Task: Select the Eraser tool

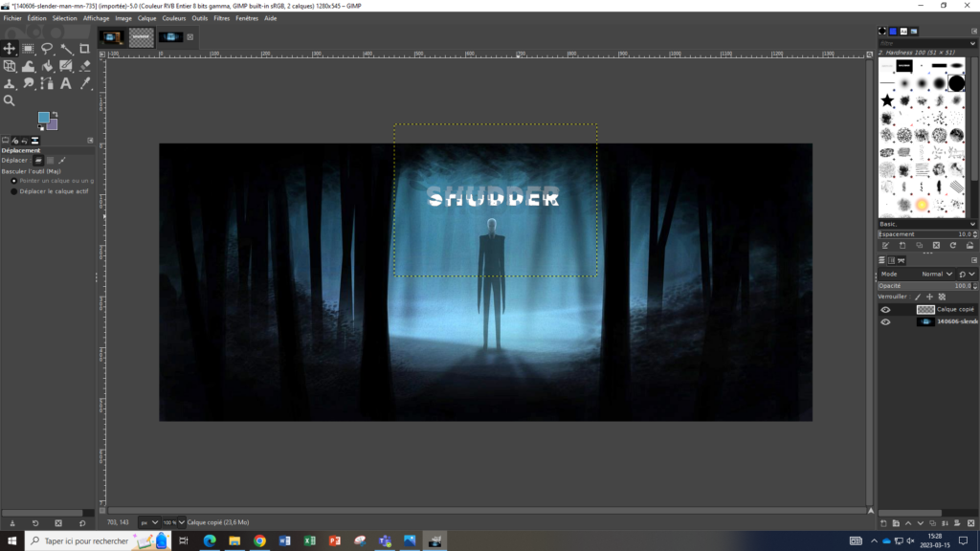Action: click(84, 66)
